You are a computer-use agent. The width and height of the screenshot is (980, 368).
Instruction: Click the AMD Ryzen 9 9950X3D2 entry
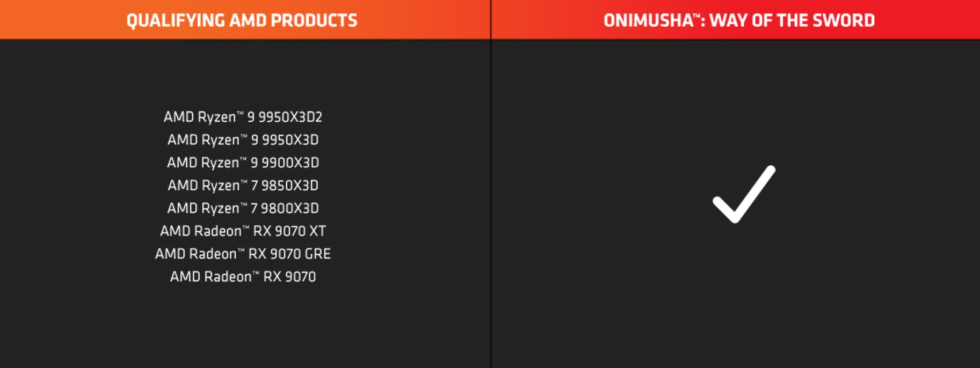(x=243, y=117)
